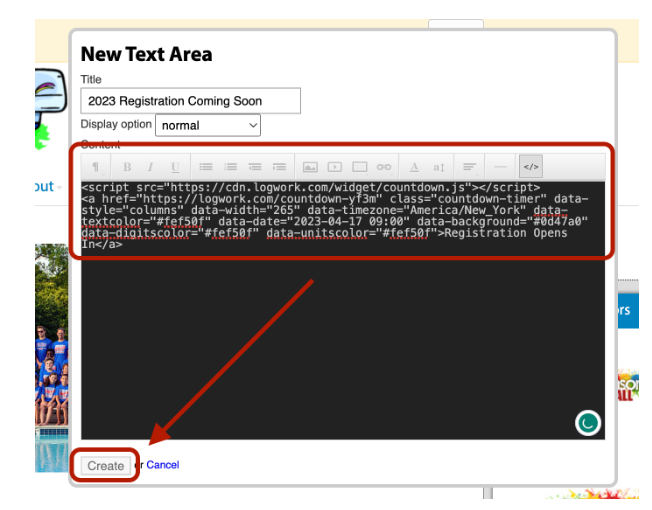Click the insert video icon
The height and width of the screenshot is (510, 652).
(x=335, y=167)
